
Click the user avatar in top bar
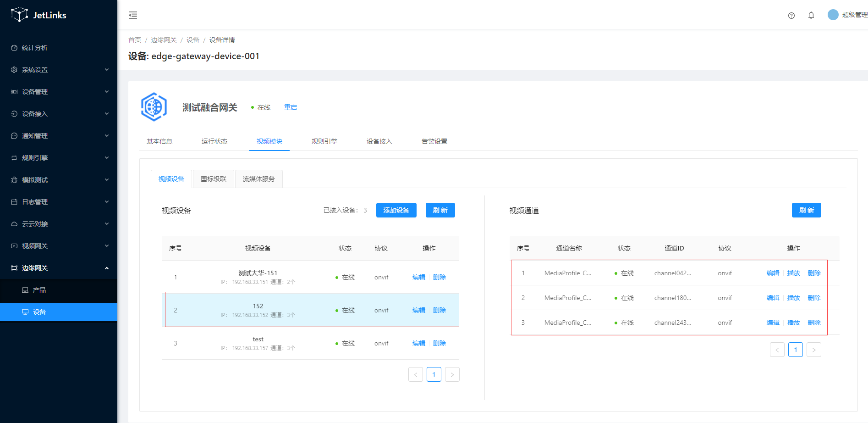[x=833, y=15]
